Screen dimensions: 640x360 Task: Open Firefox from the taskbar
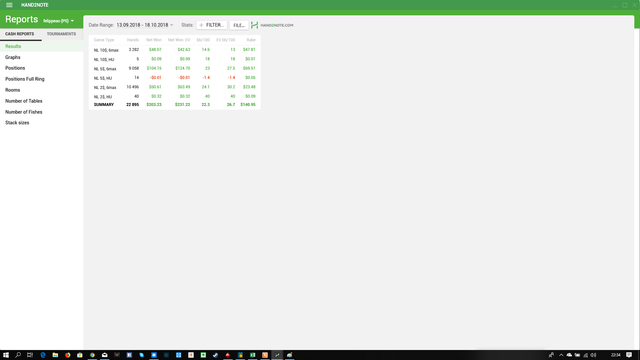coord(68,355)
